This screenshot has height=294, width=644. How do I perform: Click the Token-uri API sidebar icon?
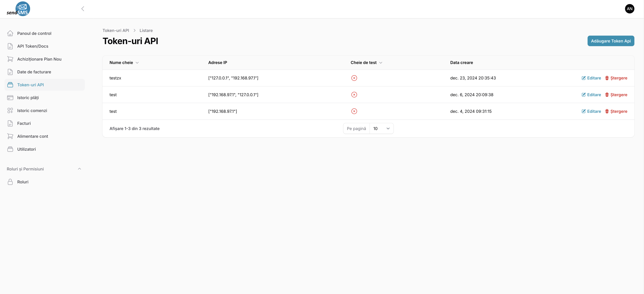click(x=10, y=85)
